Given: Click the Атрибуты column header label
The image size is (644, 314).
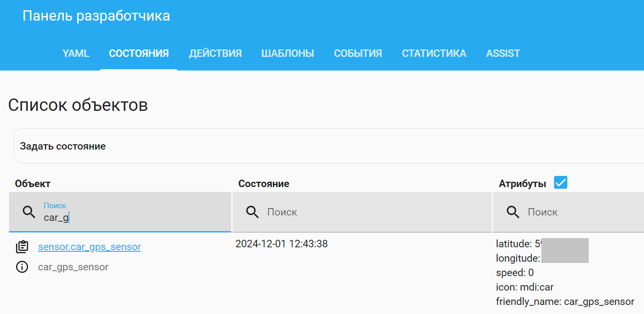Looking at the screenshot, I should [x=523, y=184].
